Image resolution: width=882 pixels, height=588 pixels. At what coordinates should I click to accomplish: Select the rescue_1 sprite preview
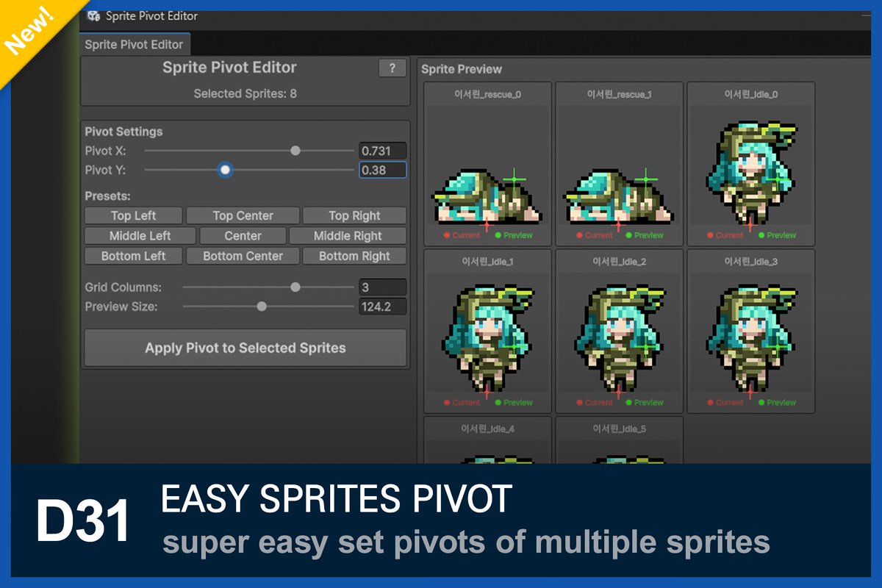point(619,164)
